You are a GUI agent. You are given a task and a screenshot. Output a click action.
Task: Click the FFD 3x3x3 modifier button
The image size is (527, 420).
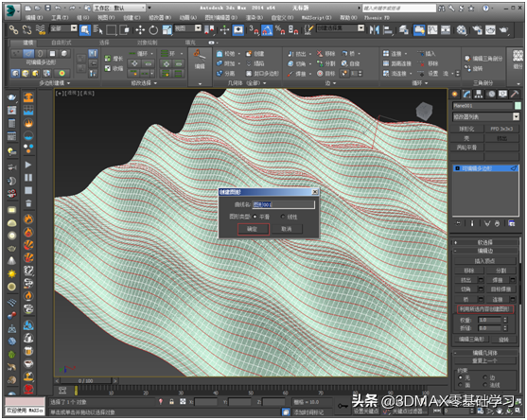(x=501, y=129)
